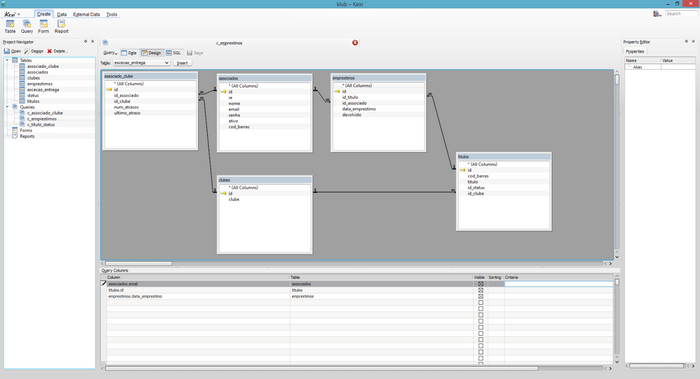
Task: Switch to SQL view button
Action: 174,53
